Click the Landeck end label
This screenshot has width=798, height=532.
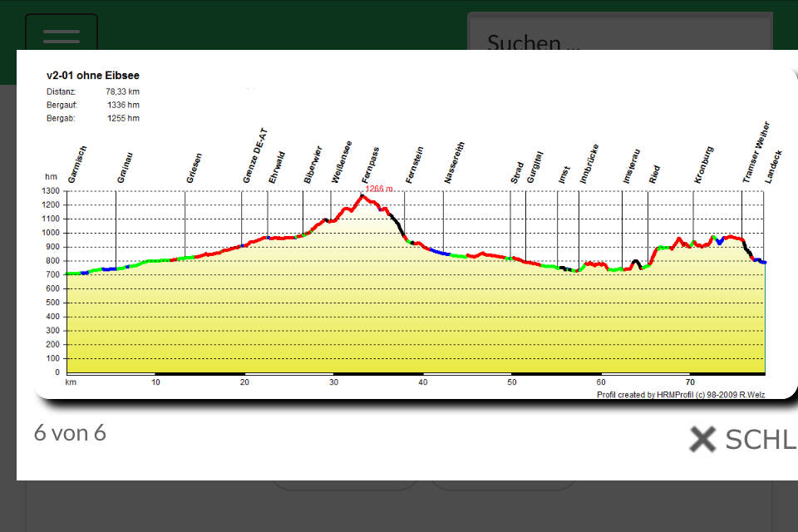coord(774,167)
